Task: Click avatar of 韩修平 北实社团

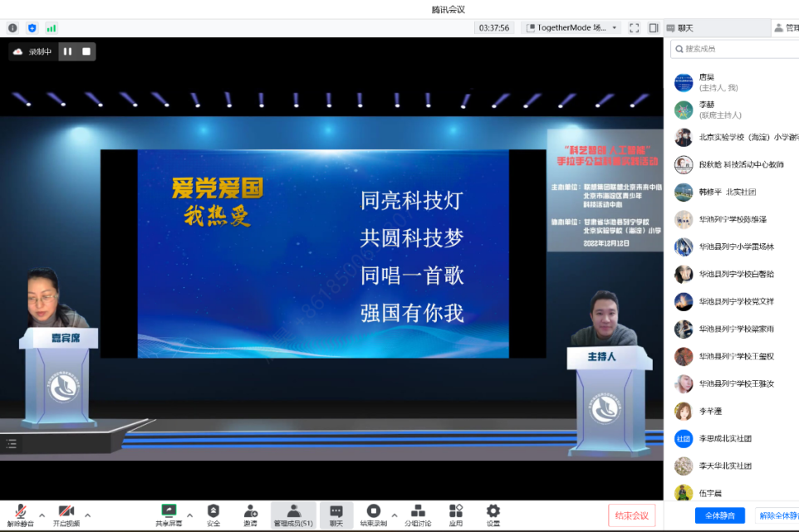Action: (684, 192)
